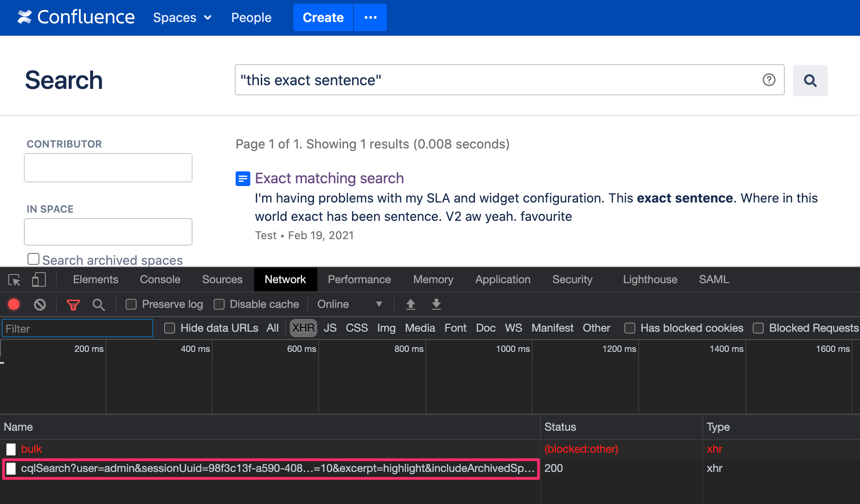860x504 pixels.
Task: Switch to the Elements tab
Action: pyautogui.click(x=95, y=279)
